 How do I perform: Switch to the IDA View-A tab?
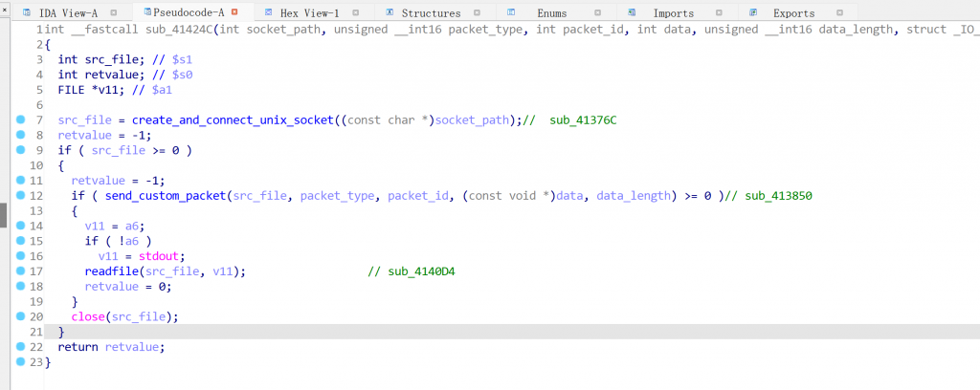point(67,13)
